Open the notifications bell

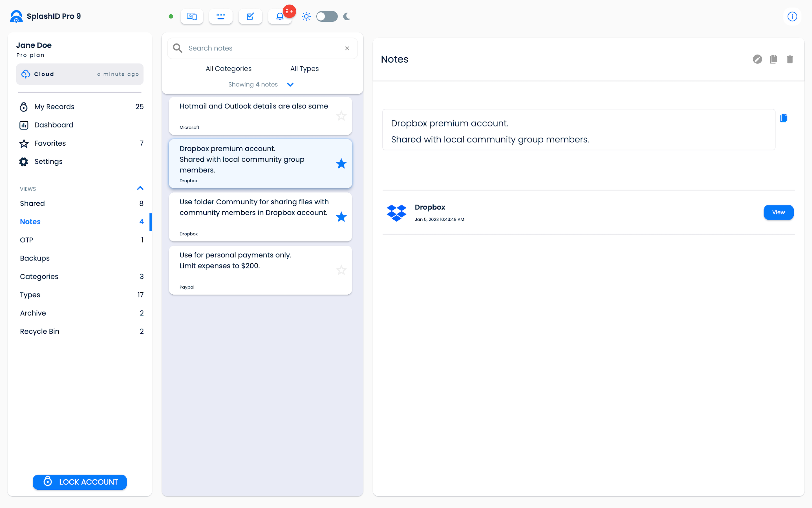(x=280, y=16)
